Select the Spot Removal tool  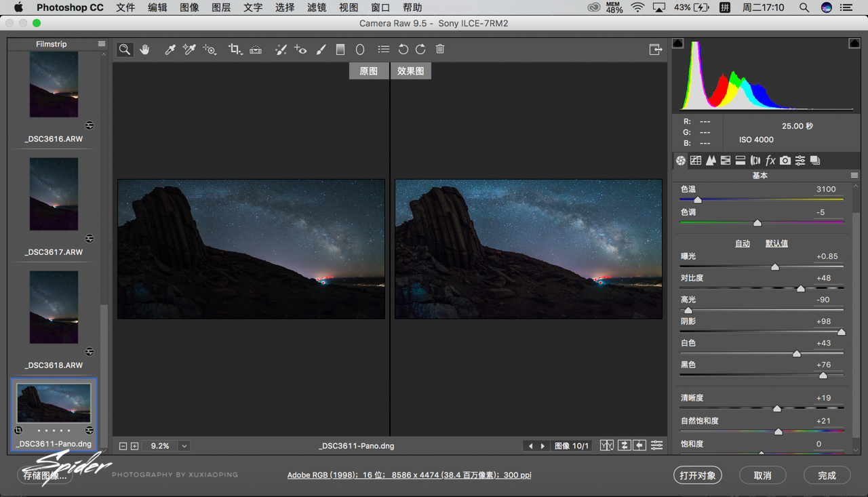point(281,49)
